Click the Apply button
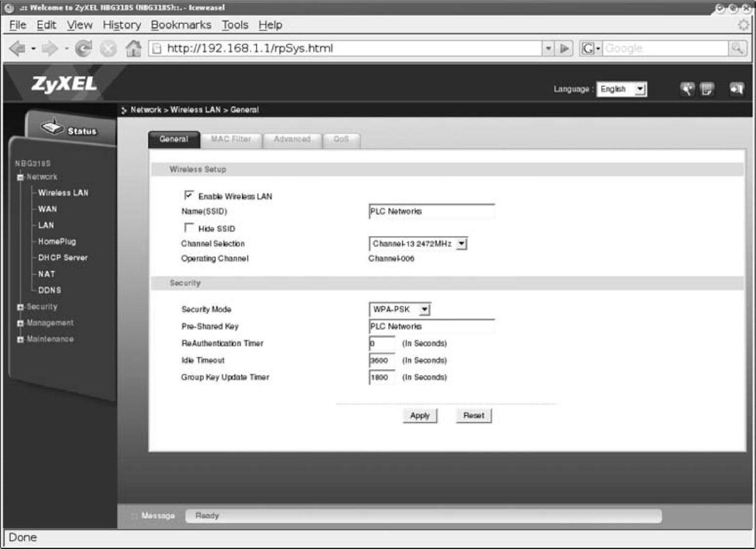Screen dimensions: 756x549 [x=420, y=416]
